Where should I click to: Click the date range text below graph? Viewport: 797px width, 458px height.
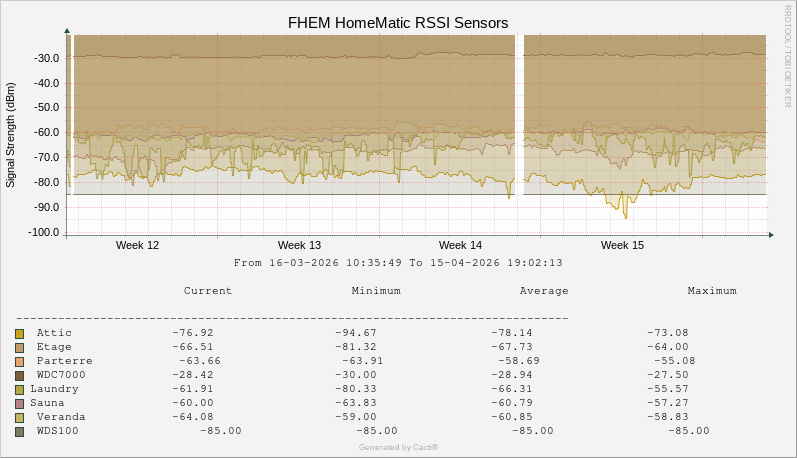point(398,263)
